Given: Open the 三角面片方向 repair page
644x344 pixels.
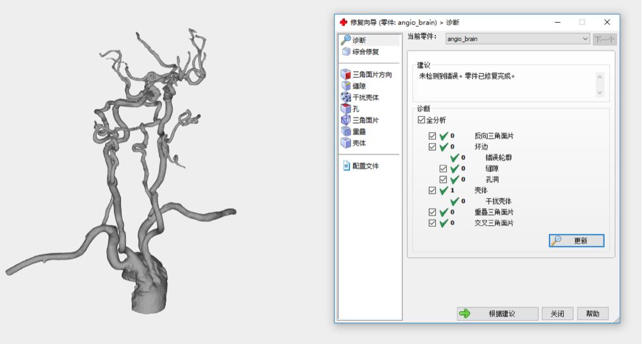Looking at the screenshot, I should click(346, 75).
